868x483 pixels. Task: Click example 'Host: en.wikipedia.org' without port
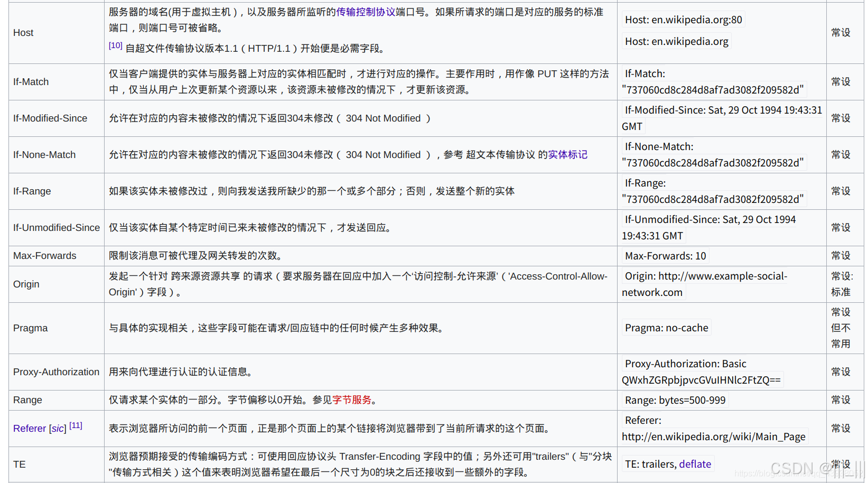(x=677, y=41)
